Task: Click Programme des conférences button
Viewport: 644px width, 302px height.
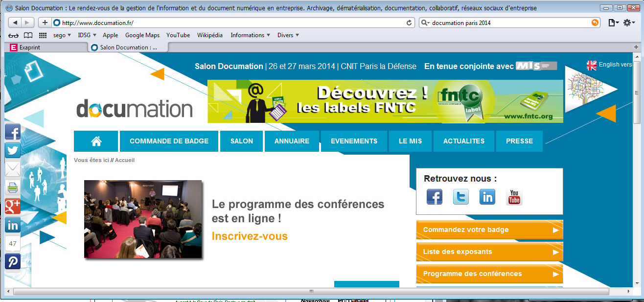Action: [x=489, y=274]
